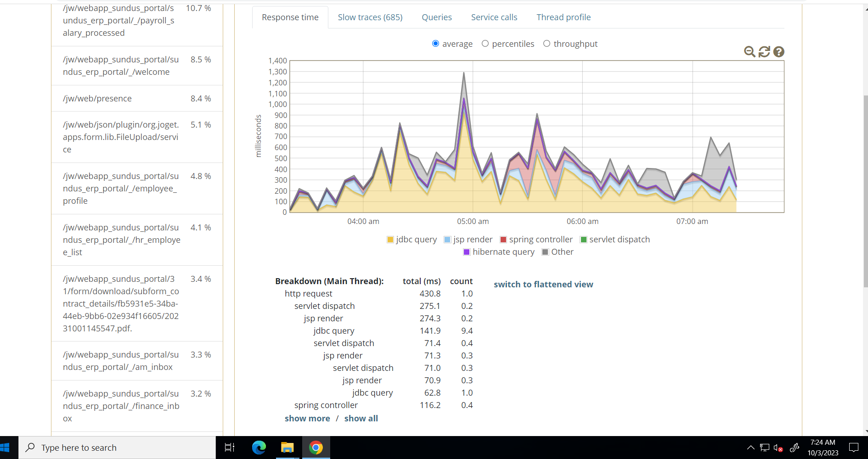The height and width of the screenshot is (459, 868).
Task: Toggle the jdbc query legend swatch
Action: pyautogui.click(x=390, y=240)
